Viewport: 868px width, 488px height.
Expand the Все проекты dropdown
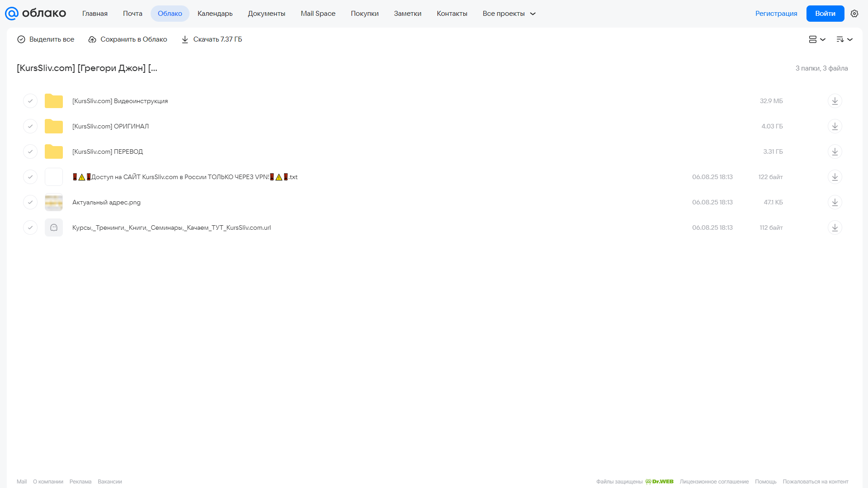(509, 14)
